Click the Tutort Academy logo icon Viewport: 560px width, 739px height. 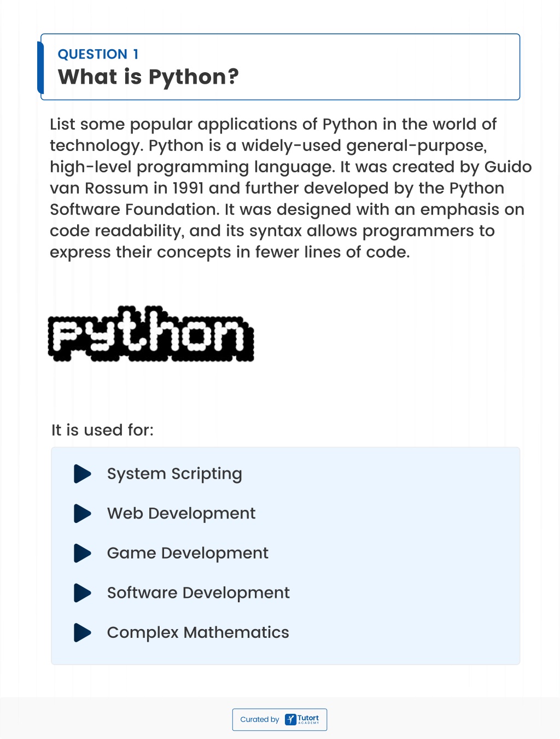tap(290, 719)
